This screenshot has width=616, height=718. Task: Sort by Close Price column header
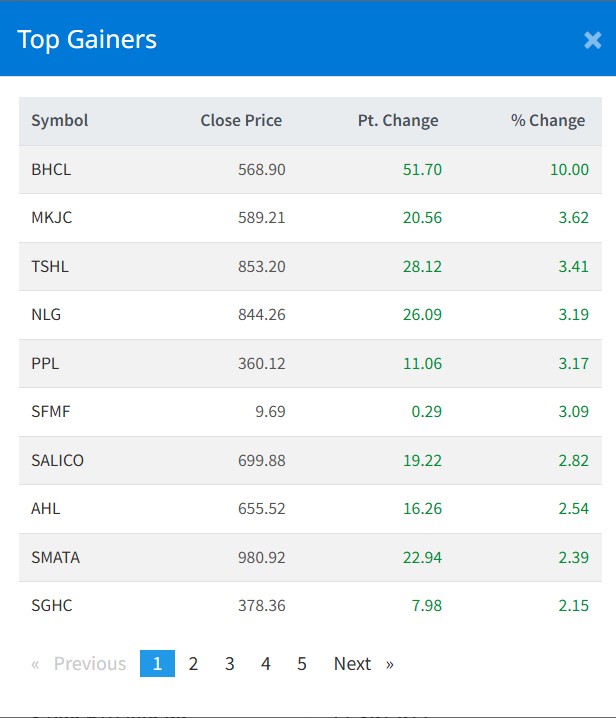[x=241, y=121]
